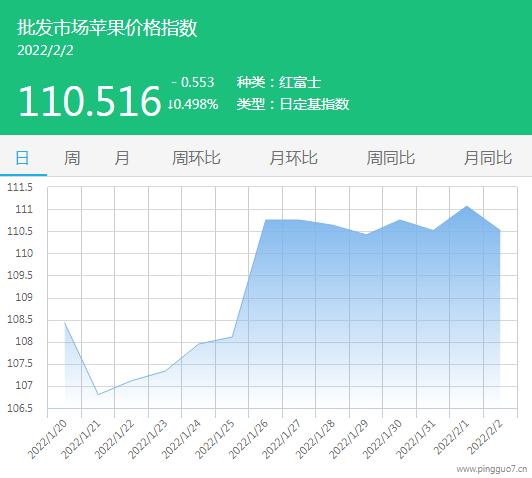Switch to the 月 monthly tab
The height and width of the screenshot is (478, 532).
[x=121, y=158]
